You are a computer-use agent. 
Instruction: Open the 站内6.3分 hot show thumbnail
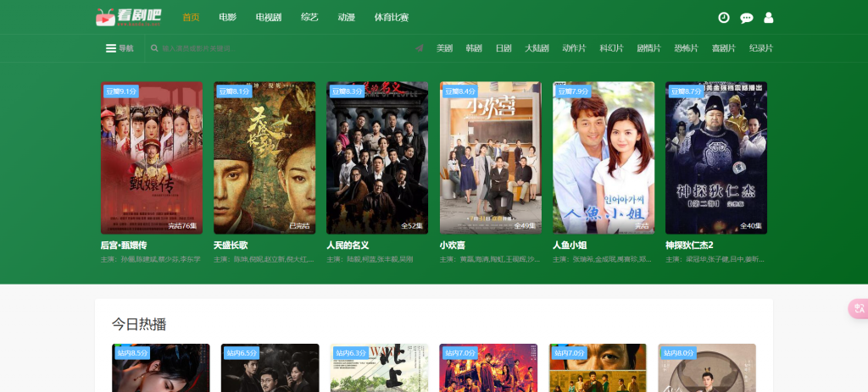(x=379, y=367)
